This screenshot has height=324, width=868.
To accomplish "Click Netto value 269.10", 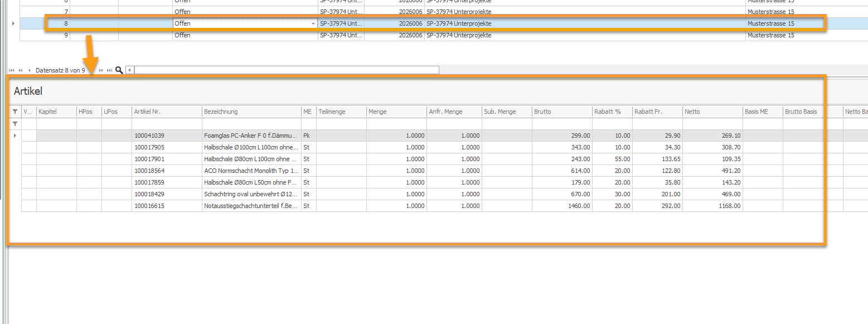I will click(712, 136).
